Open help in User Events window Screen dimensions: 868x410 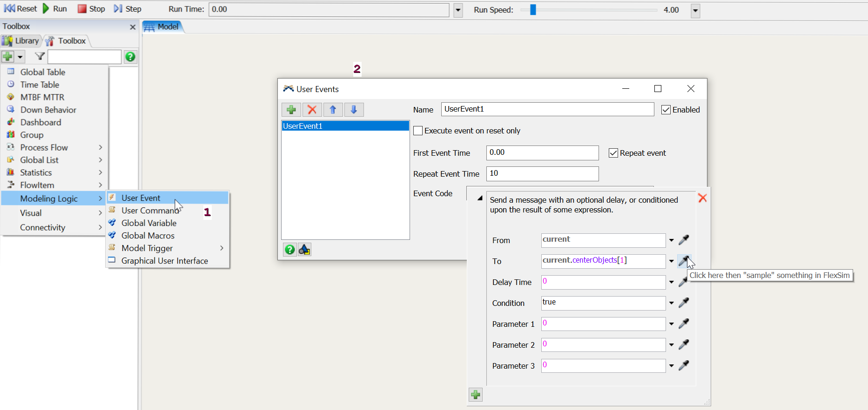(x=289, y=250)
